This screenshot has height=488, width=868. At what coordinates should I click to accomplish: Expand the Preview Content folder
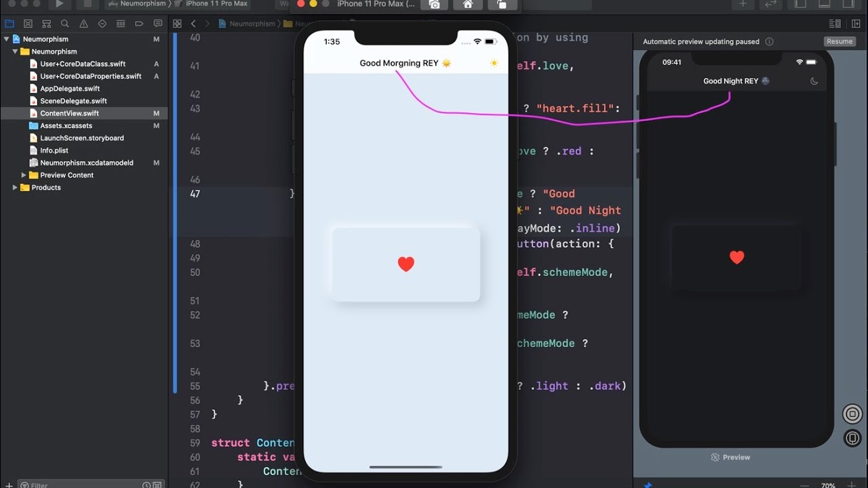pos(24,175)
